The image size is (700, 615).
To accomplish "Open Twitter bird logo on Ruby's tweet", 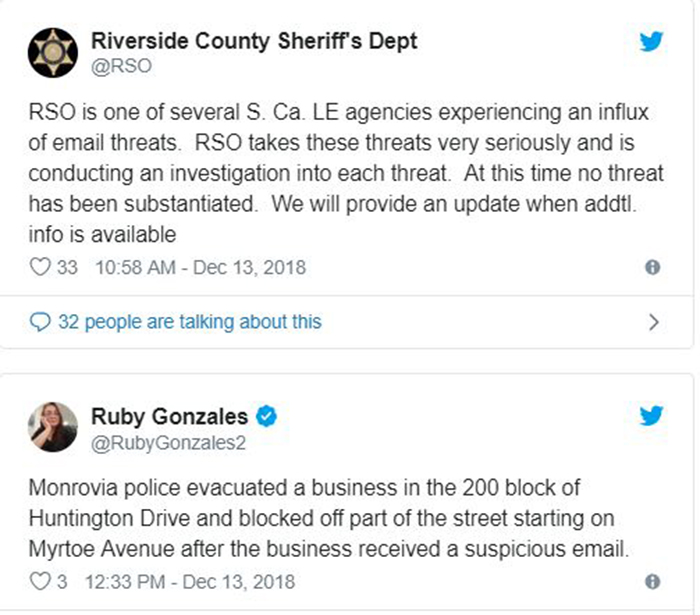I will 651,416.
